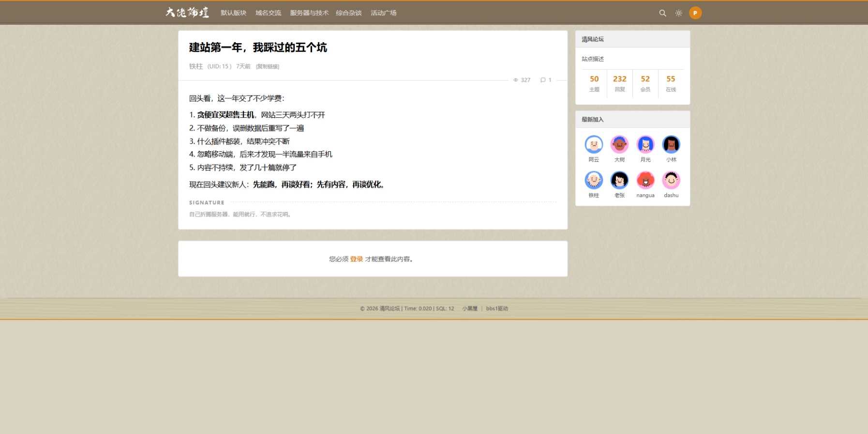Screen dimensions: 868x434
Task: Open the orange P user avatar
Action: click(695, 13)
